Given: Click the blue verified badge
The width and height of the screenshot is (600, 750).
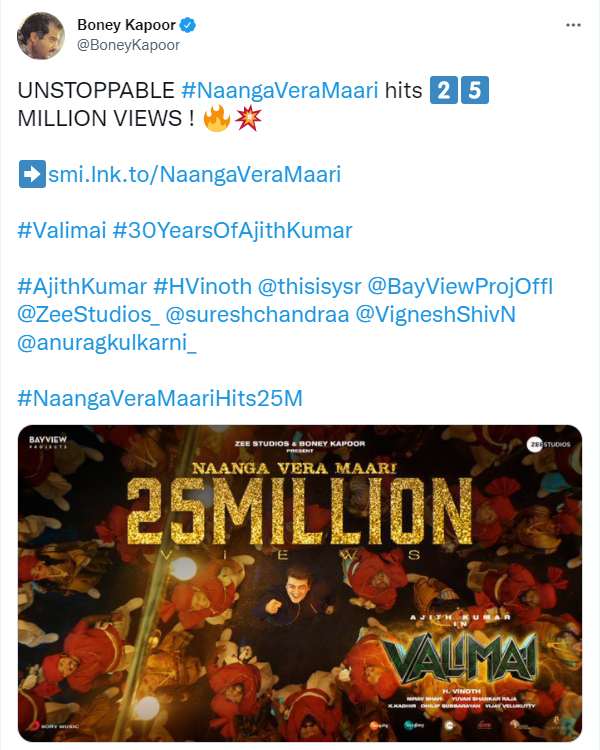Looking at the screenshot, I should click(x=187, y=25).
